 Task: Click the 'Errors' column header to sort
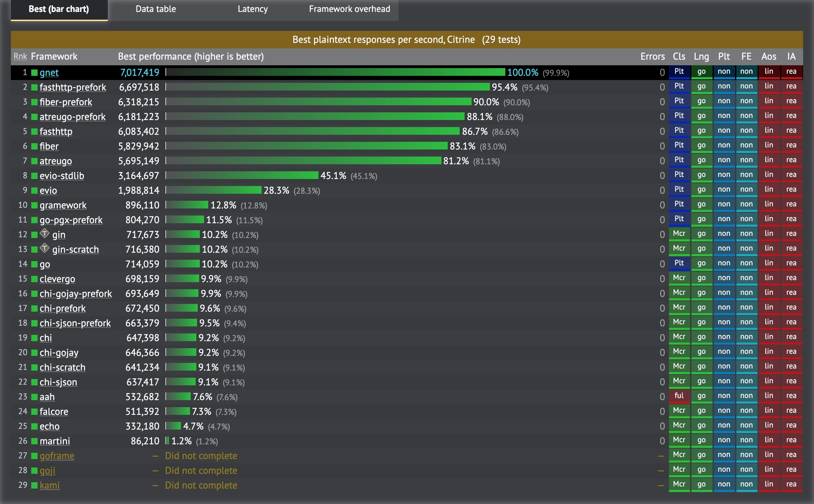[x=650, y=57]
